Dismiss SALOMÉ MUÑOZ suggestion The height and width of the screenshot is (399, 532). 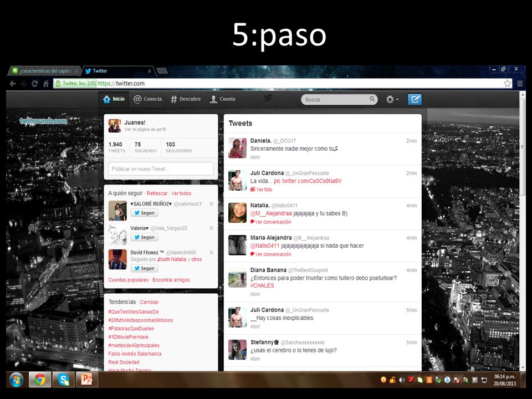coord(211,204)
